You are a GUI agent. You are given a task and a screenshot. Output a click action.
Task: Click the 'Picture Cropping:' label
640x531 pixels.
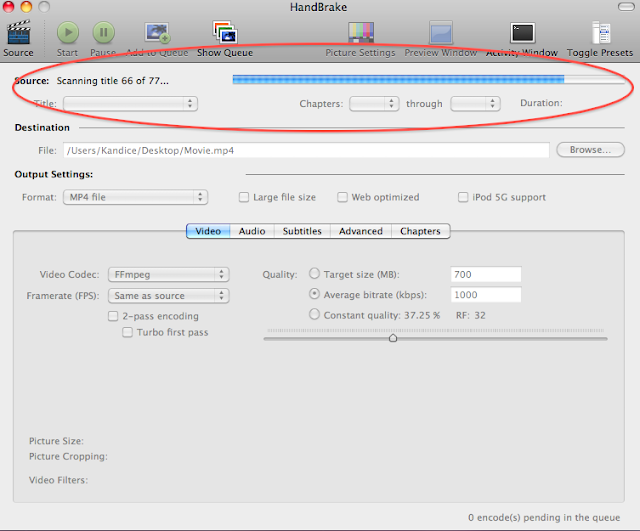click(68, 456)
